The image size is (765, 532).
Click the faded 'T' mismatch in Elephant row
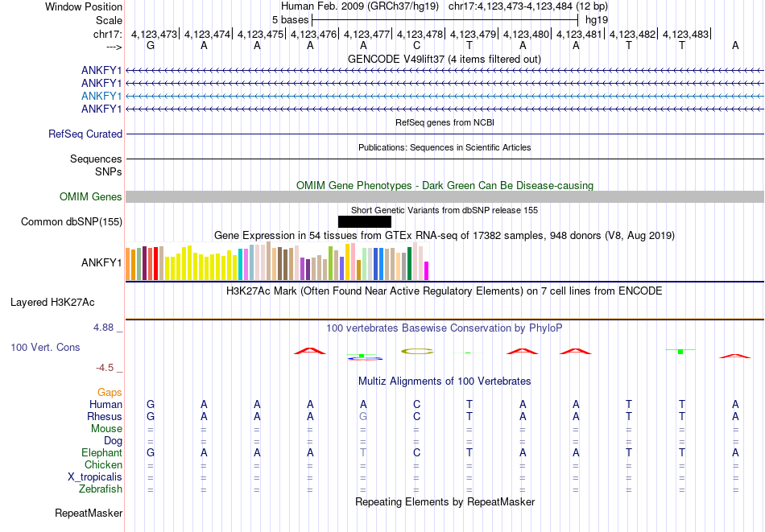click(363, 452)
